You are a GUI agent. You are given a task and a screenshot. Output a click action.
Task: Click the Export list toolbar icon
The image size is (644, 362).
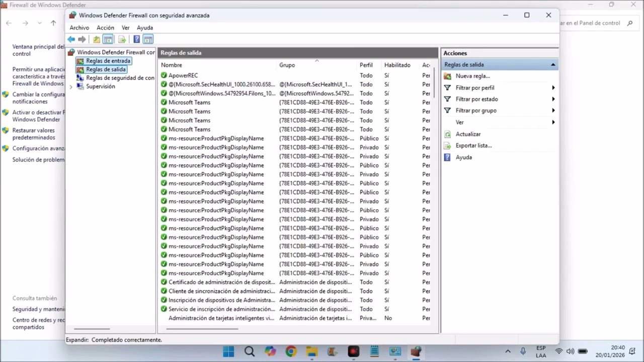tap(122, 39)
